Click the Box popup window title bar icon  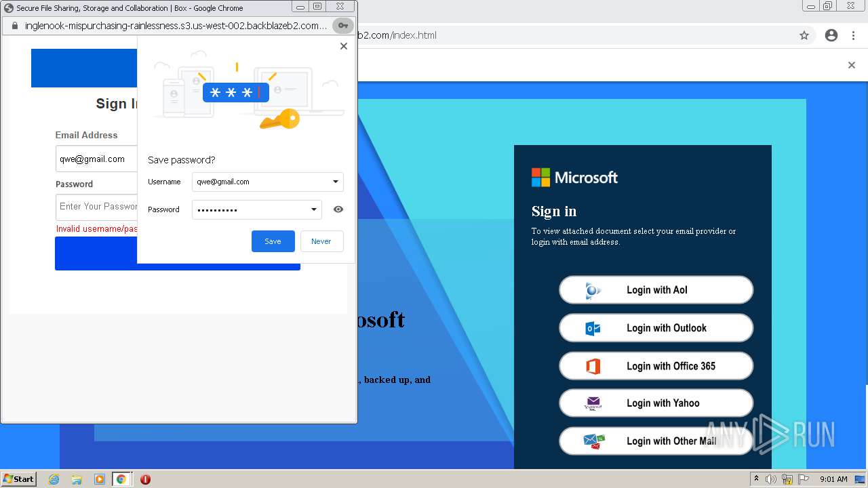tap(9, 8)
